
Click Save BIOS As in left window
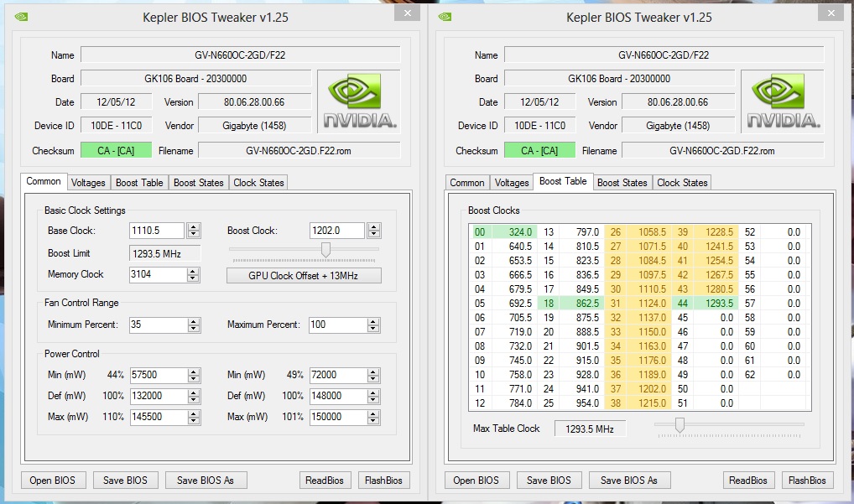click(x=206, y=481)
